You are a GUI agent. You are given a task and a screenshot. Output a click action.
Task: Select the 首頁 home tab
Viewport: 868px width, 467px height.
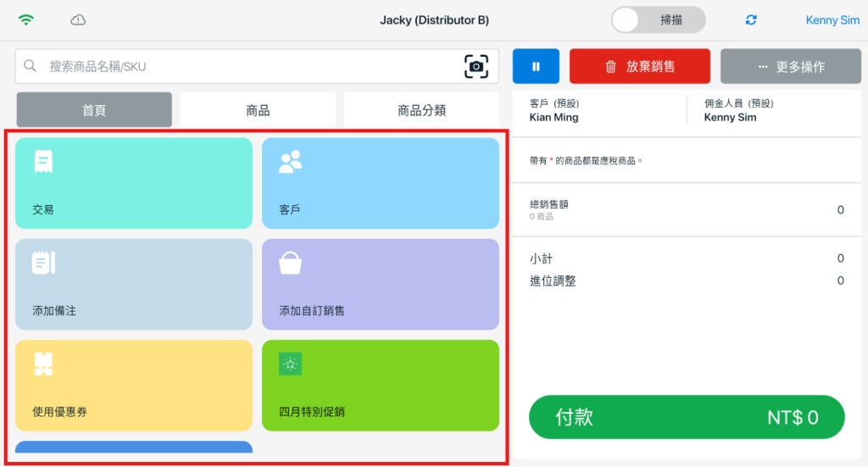94,110
